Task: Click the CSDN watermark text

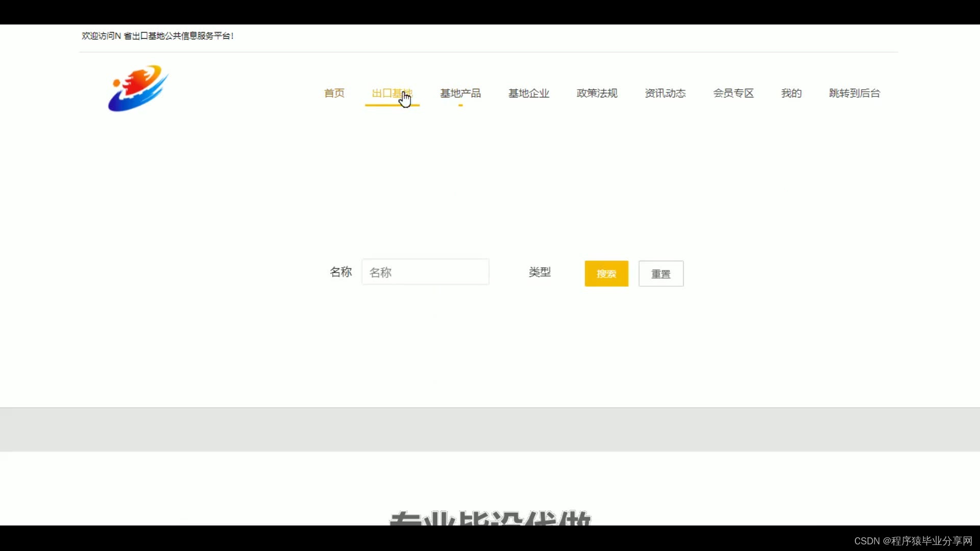Action: point(913,541)
